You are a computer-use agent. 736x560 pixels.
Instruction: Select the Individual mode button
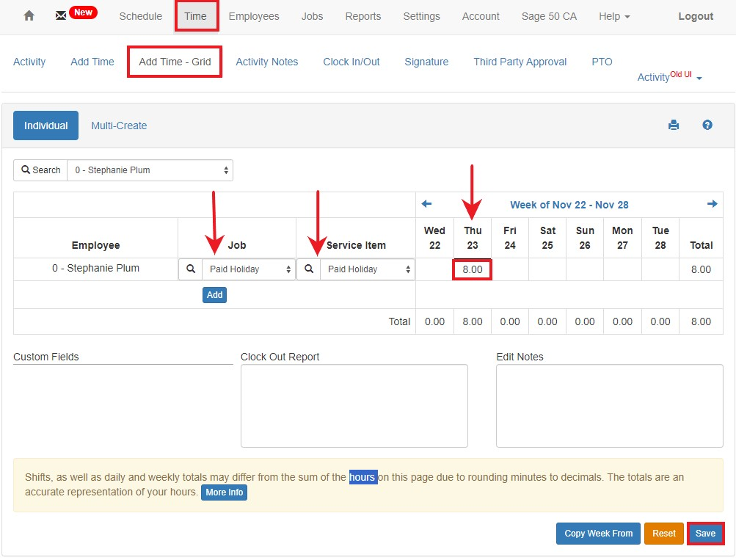(x=46, y=126)
